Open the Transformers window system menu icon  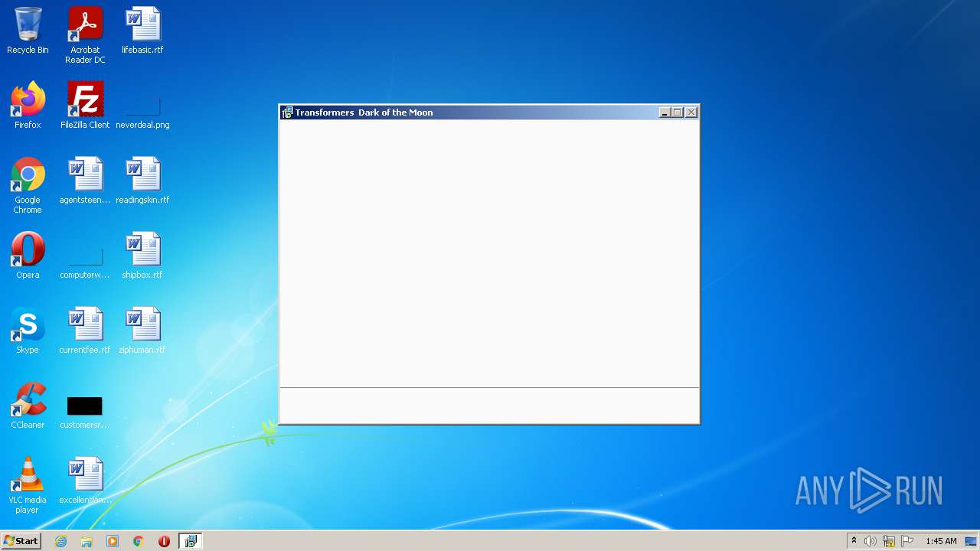(287, 112)
